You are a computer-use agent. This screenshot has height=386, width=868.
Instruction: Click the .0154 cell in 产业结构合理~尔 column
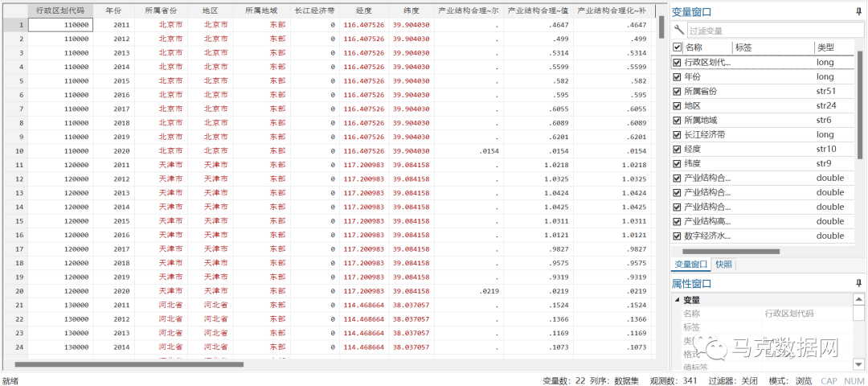[x=469, y=150]
